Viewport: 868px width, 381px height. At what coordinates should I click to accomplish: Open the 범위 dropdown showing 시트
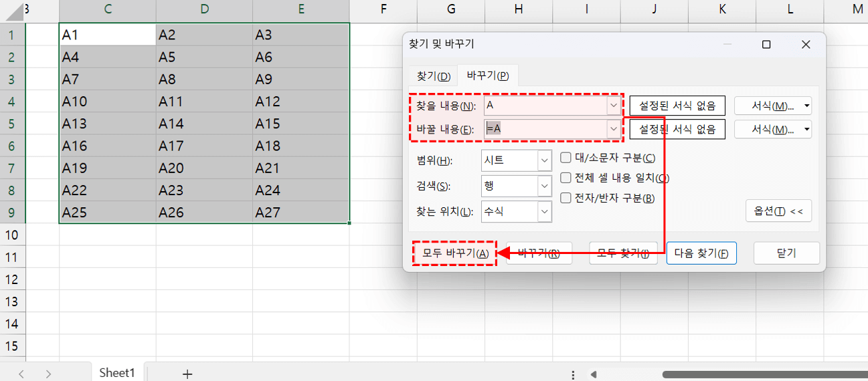click(x=517, y=160)
